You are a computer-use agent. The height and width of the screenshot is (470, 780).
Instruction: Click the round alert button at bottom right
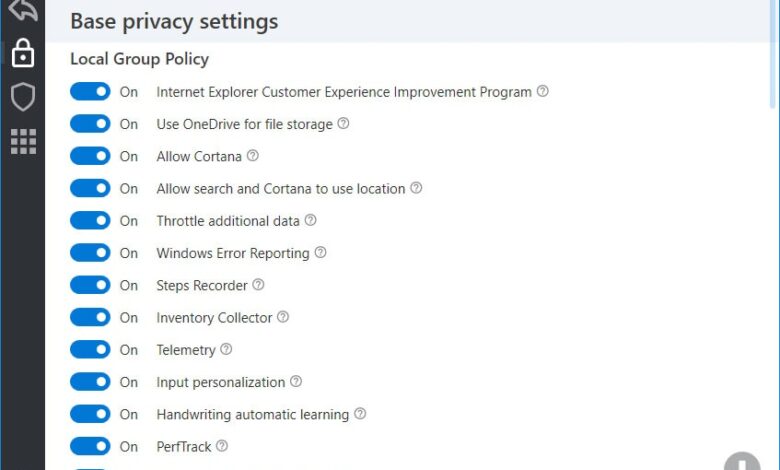[742, 463]
